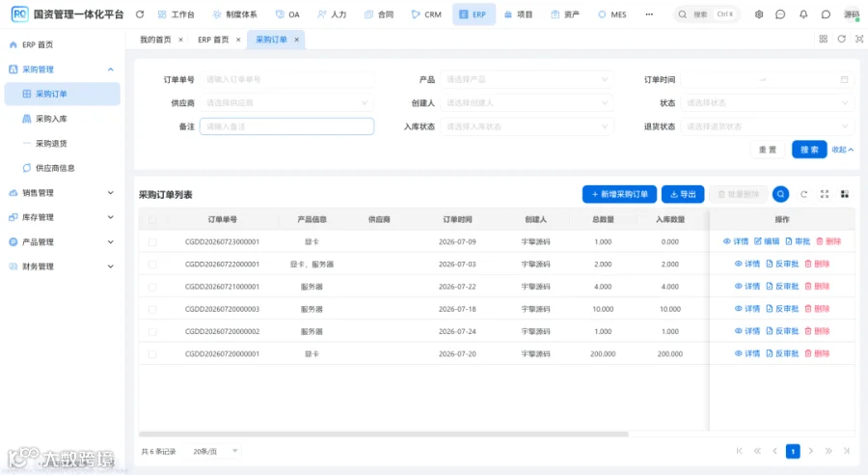Focus the 订单单号 input field
Viewport: 868px width, 475px height.
pyautogui.click(x=286, y=79)
